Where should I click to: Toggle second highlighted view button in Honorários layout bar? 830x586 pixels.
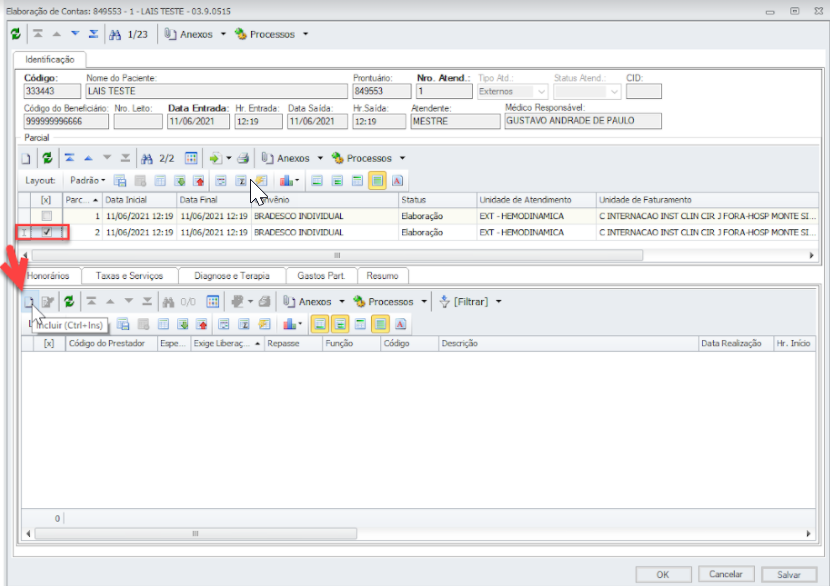pos(340,324)
